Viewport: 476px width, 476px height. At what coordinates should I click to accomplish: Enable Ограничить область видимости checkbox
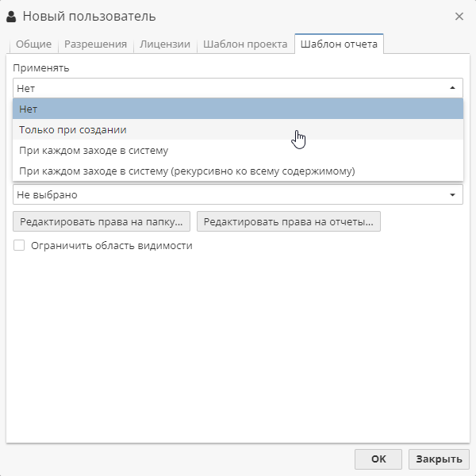pos(19,245)
